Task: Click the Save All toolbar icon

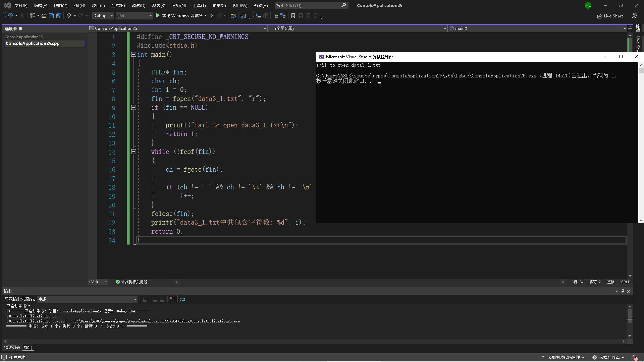Action: click(59, 16)
